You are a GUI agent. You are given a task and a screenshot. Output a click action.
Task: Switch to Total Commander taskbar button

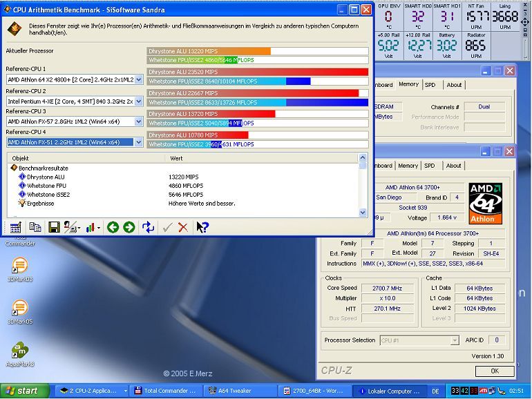pos(167,391)
